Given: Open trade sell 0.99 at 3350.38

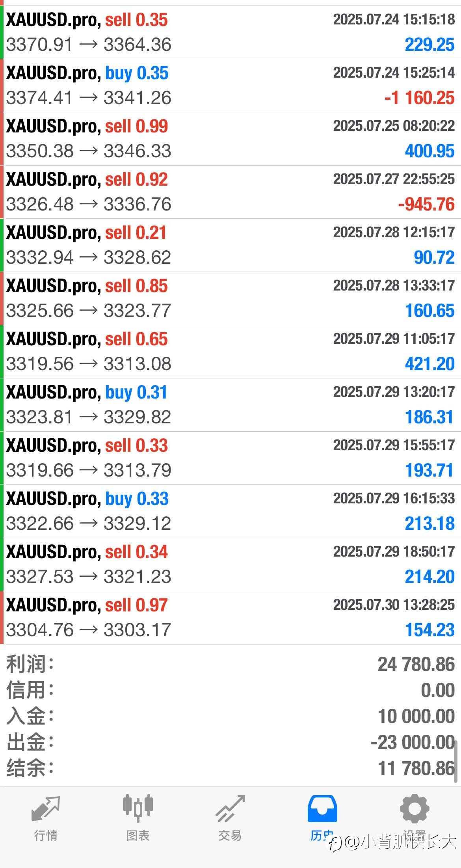Looking at the screenshot, I should pos(230,139).
